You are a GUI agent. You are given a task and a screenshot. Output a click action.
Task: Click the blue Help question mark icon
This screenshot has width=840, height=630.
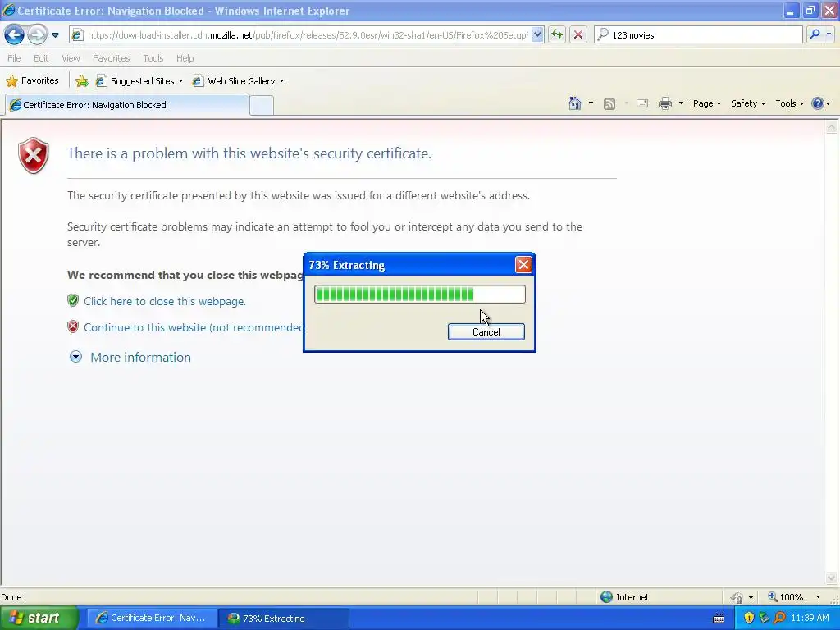point(818,103)
